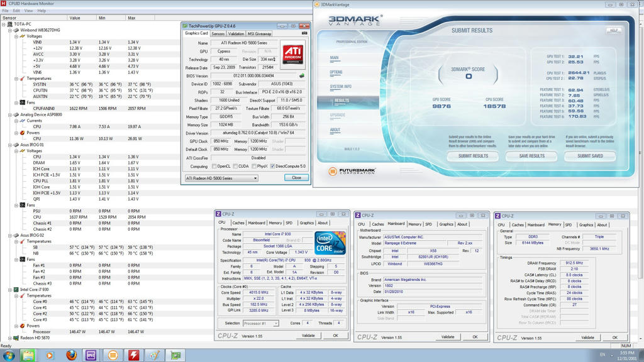Screen dimensions: 644x362
Task: Collapse the Intel Core i7 930 node
Action: [10, 290]
